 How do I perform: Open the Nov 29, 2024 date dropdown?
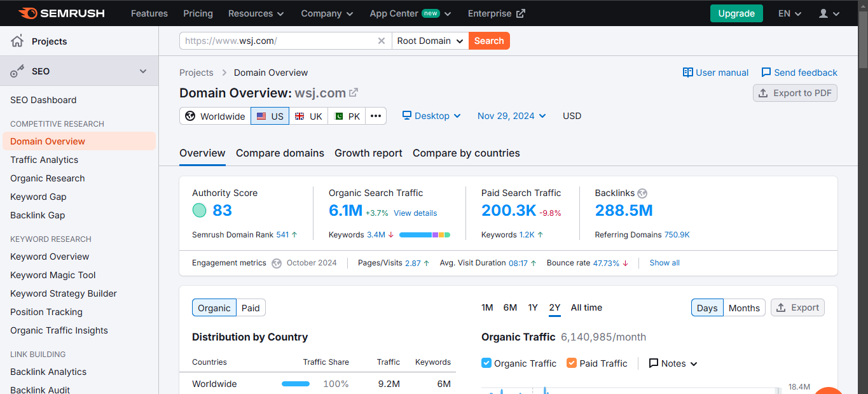(512, 116)
